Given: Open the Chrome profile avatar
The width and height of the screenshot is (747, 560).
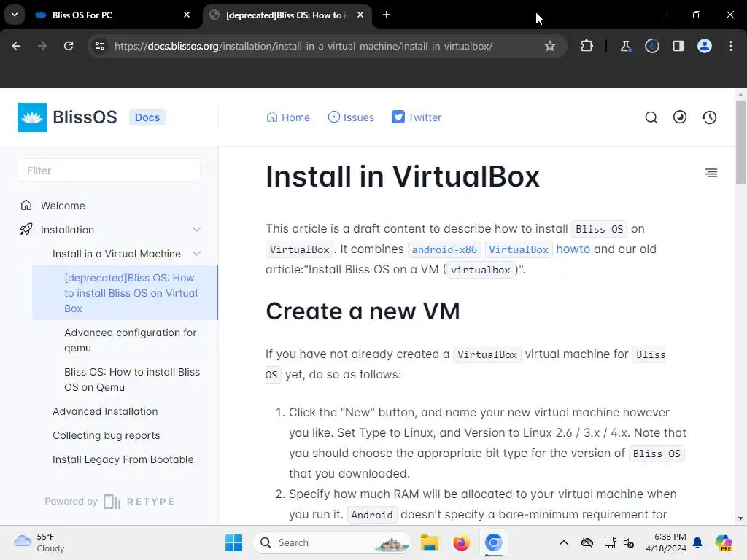Looking at the screenshot, I should coord(705,46).
